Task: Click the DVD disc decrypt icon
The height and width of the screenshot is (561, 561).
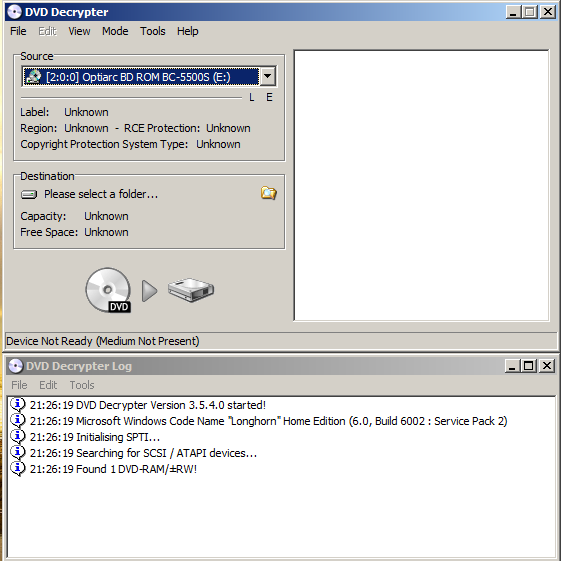Action: (108, 290)
